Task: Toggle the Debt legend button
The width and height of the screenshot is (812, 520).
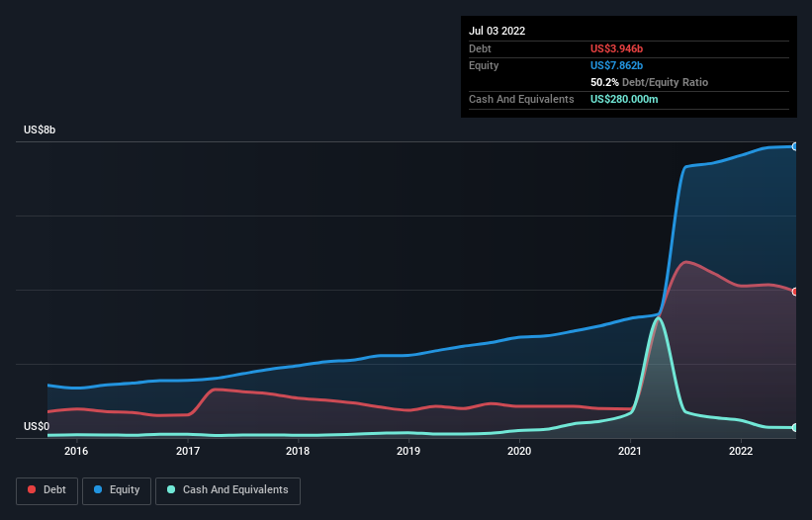Action: pos(47,490)
